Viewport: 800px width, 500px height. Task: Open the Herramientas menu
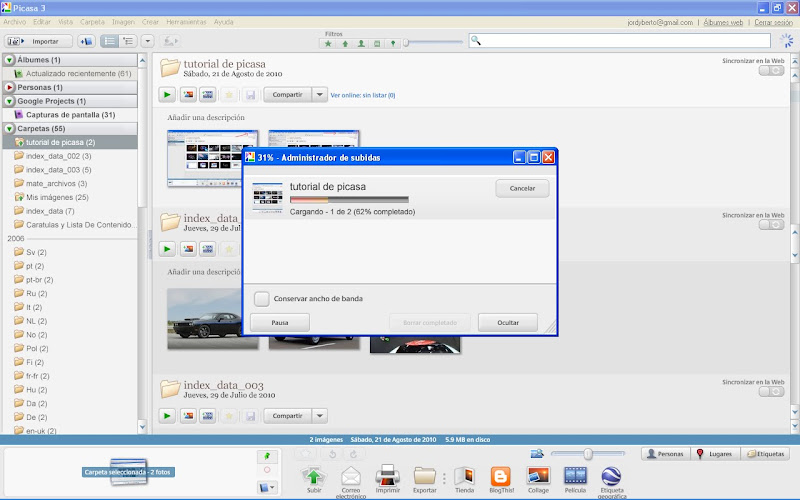(186, 22)
